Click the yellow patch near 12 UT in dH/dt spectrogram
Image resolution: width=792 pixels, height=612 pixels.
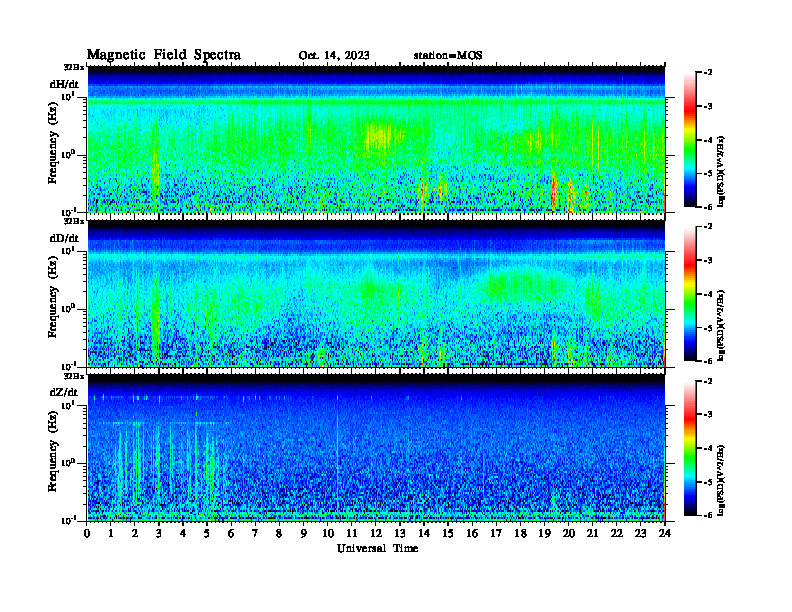point(379,137)
